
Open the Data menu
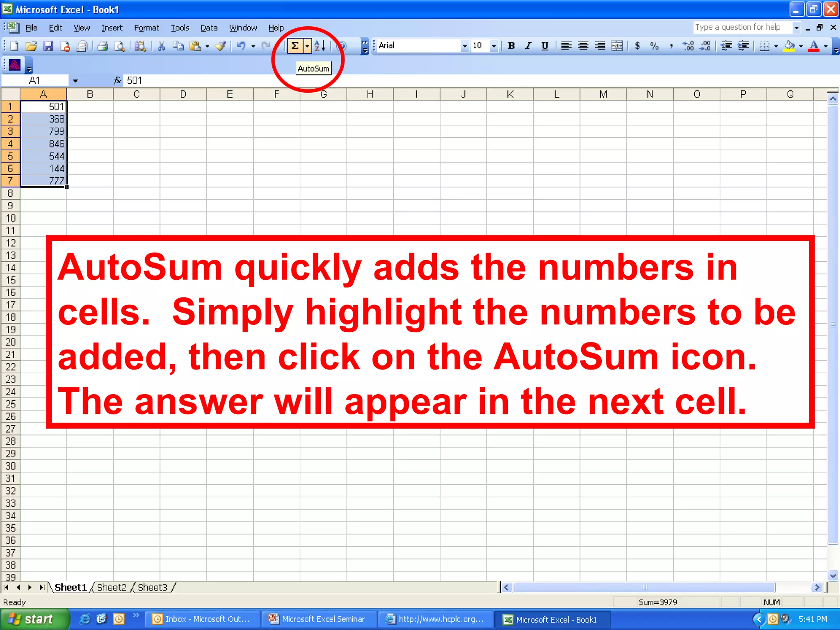[209, 28]
